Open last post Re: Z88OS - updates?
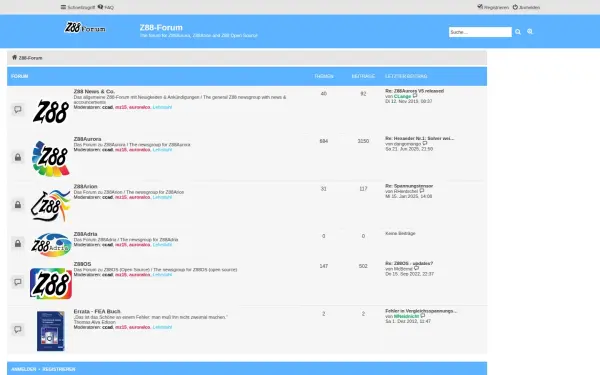The image size is (600, 375). pos(409,264)
